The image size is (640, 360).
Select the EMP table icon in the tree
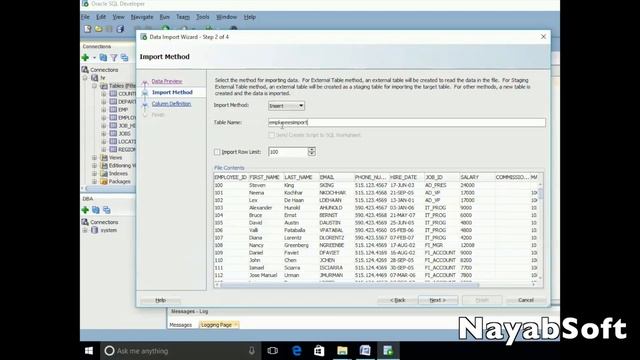[x=113, y=109]
